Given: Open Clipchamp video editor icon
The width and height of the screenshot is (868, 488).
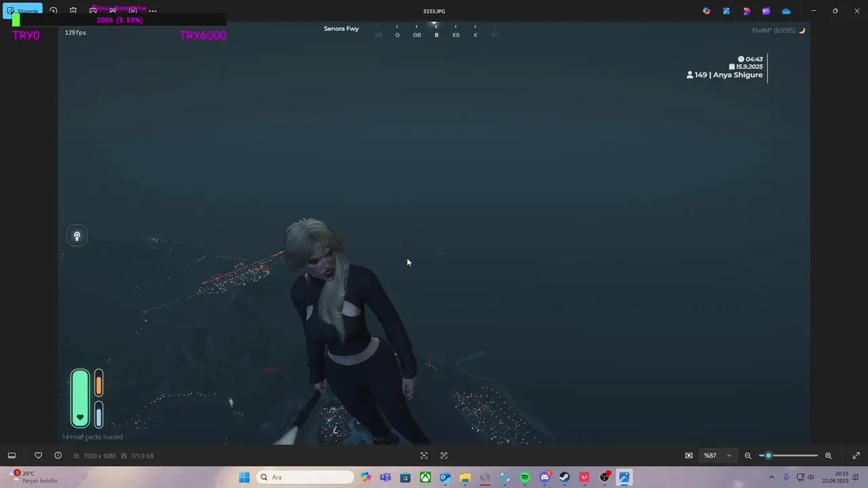Looking at the screenshot, I should (x=766, y=11).
